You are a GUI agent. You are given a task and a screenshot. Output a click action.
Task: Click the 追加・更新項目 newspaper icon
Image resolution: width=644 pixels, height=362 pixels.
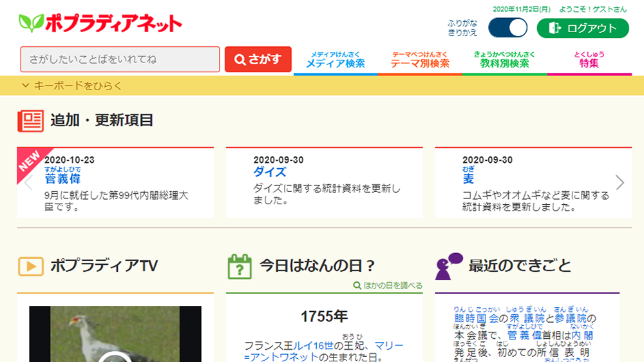pos(31,121)
